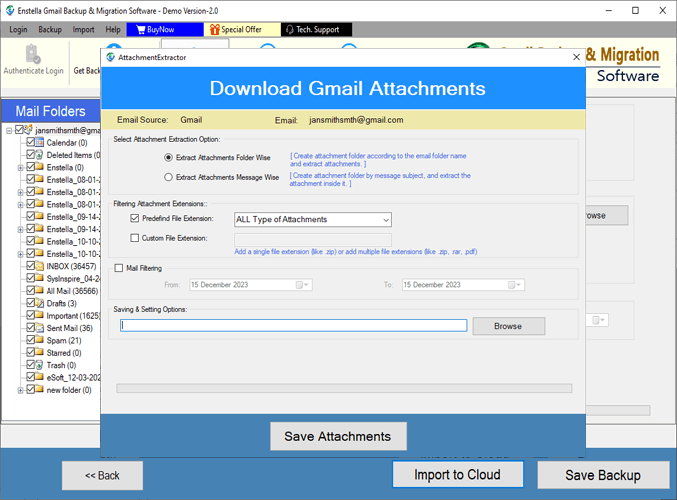Expand the new folder tree node
This screenshot has width=677, height=500.
pyautogui.click(x=20, y=390)
